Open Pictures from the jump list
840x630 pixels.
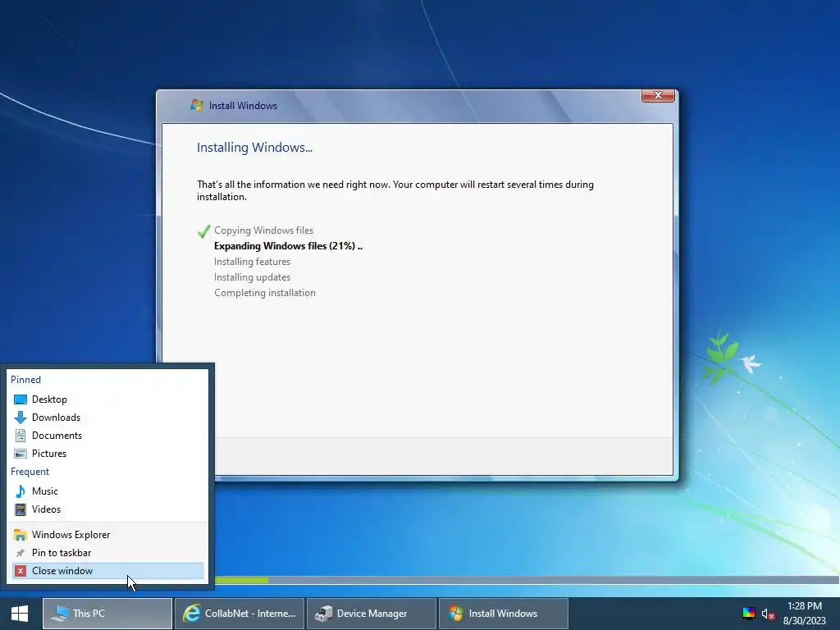(107, 453)
